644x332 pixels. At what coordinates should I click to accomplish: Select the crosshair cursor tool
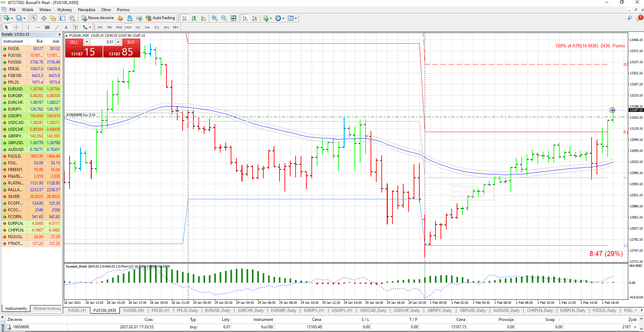click(16, 27)
